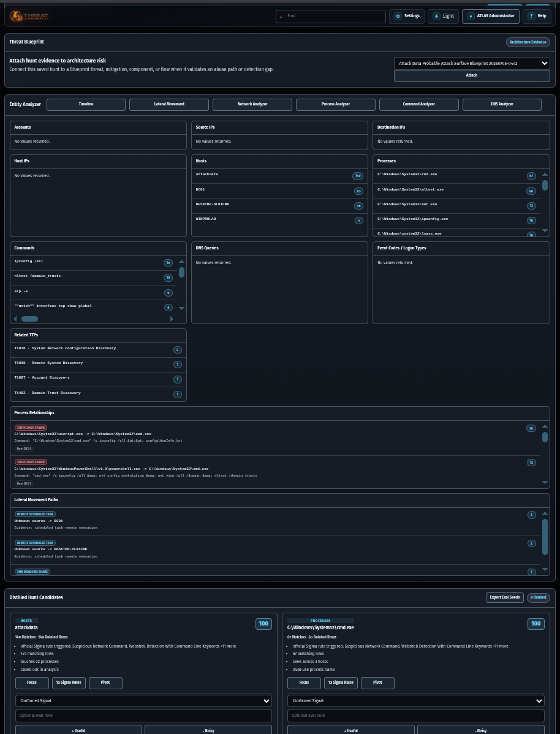The height and width of the screenshot is (734, 560).
Task: Click the Settings gear icon
Action: coord(398,16)
